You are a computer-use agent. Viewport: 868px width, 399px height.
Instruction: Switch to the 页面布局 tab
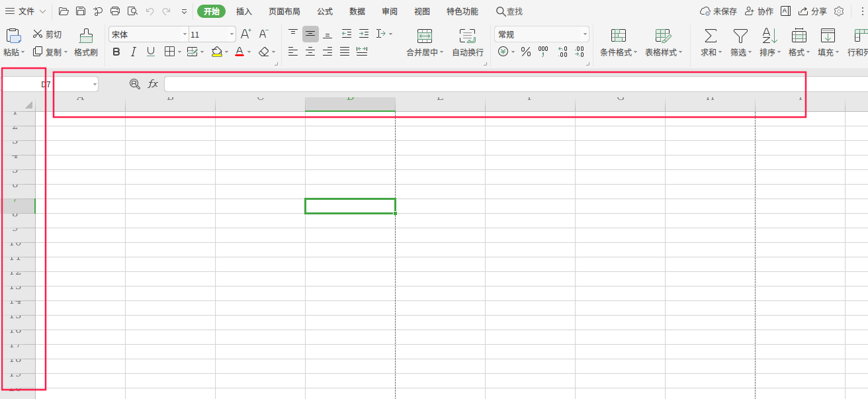click(x=284, y=11)
